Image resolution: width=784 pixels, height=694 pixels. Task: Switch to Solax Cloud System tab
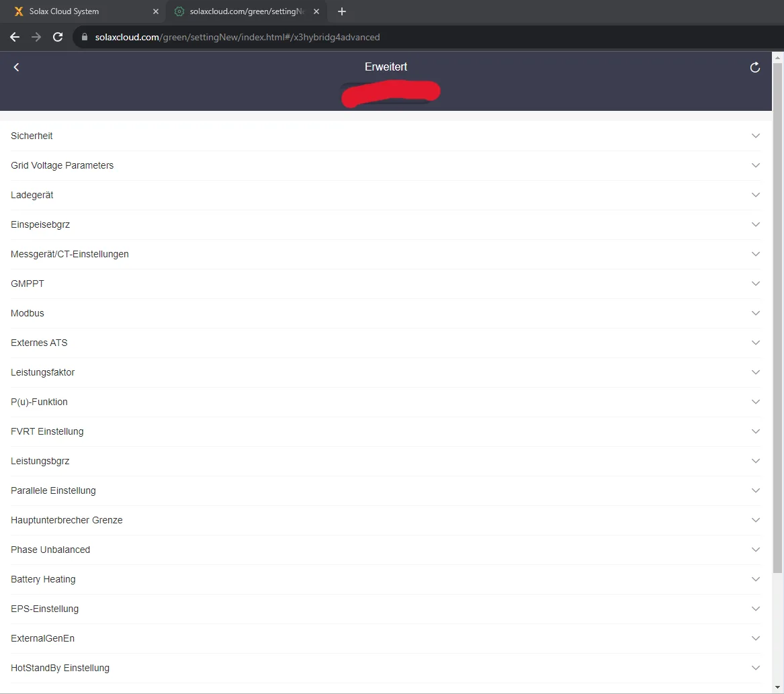[x=74, y=11]
